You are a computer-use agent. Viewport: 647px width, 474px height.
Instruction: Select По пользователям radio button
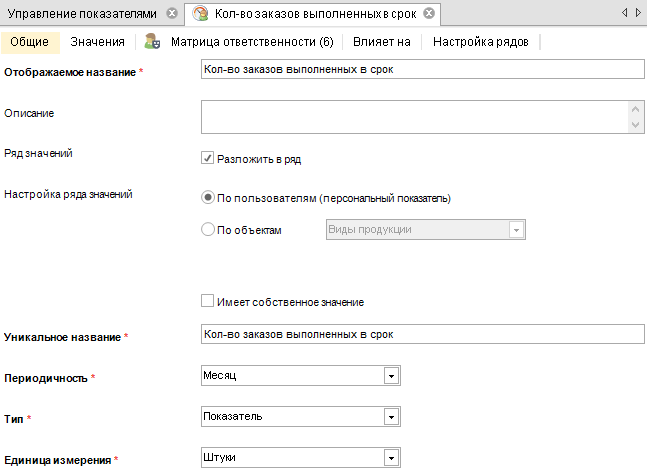coord(208,198)
